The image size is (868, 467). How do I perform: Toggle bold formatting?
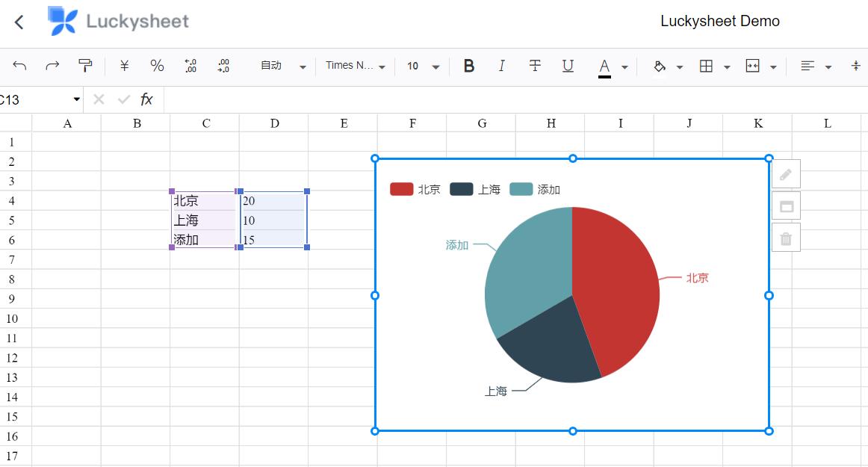pos(469,66)
